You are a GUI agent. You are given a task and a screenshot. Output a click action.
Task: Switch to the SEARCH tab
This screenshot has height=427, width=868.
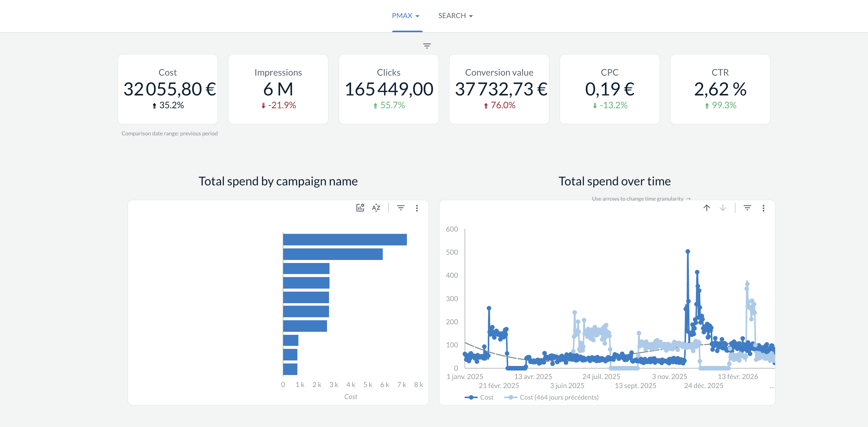pos(452,16)
